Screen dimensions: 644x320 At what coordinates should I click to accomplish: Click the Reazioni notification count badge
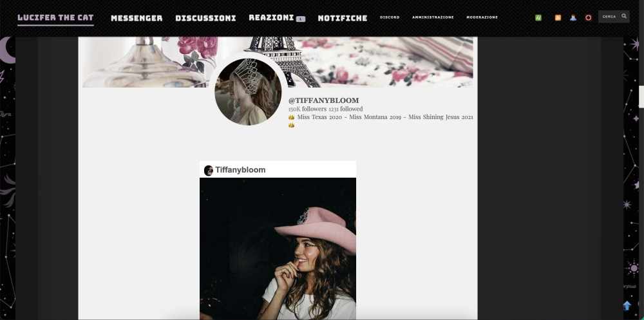pos(301,19)
